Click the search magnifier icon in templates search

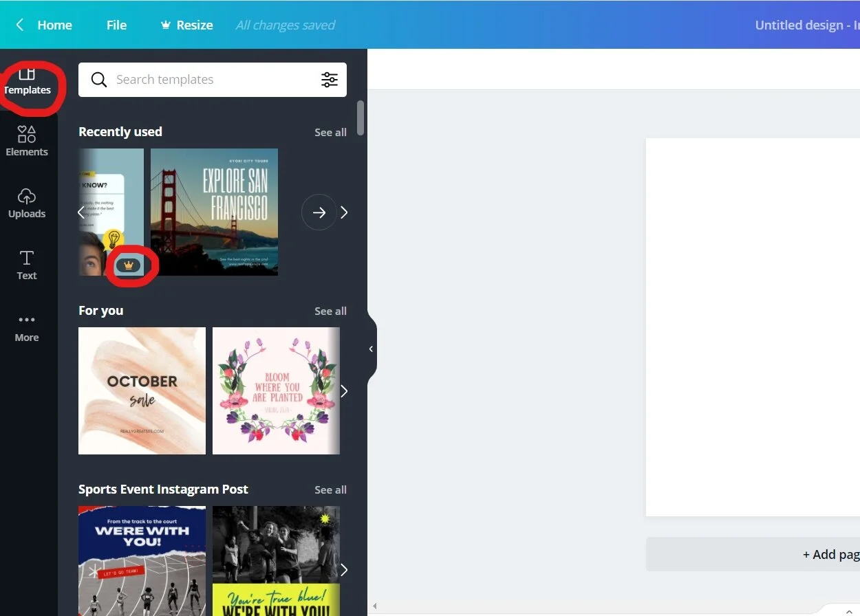pos(98,79)
